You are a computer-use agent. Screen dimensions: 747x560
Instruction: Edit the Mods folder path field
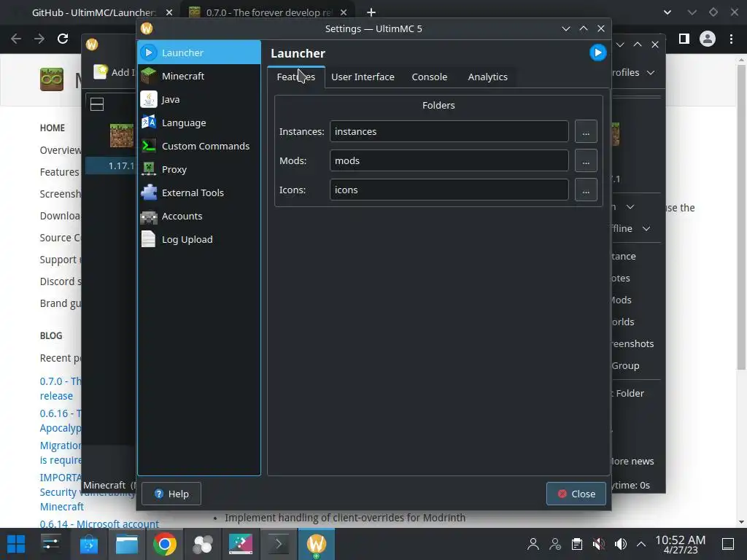[x=449, y=160]
